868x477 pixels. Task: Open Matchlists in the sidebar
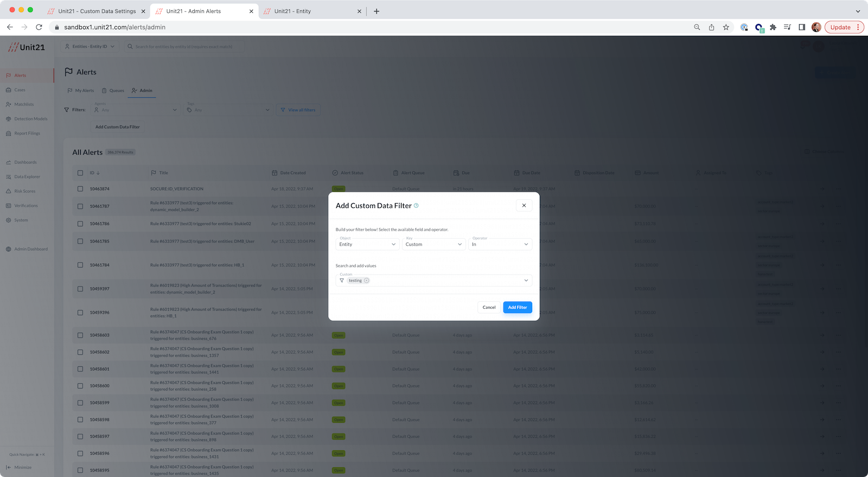tap(24, 104)
